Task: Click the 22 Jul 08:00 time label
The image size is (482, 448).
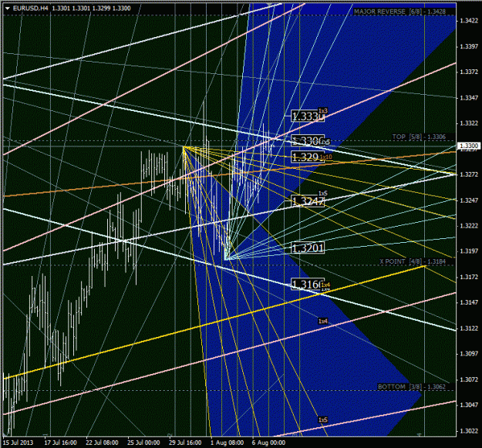Action: [102, 443]
